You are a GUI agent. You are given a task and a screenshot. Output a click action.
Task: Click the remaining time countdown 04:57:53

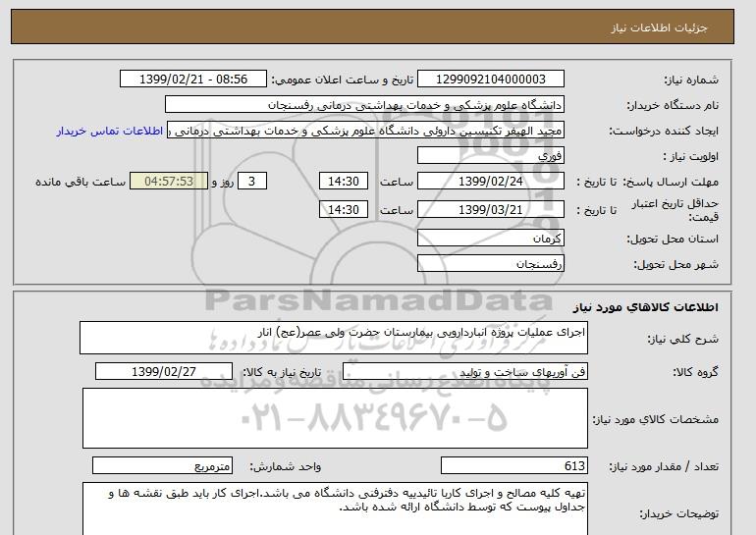[169, 182]
